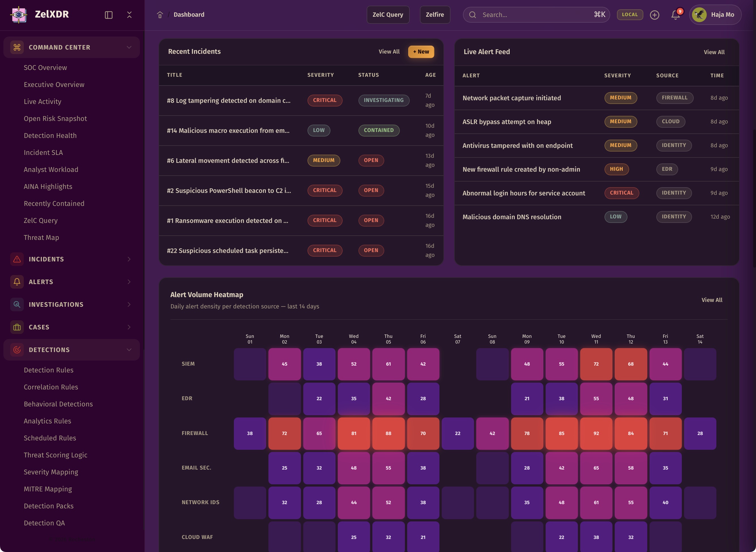Click the Firewall Wed 11 heatmap cell 92
The height and width of the screenshot is (552, 756).
tap(596, 433)
